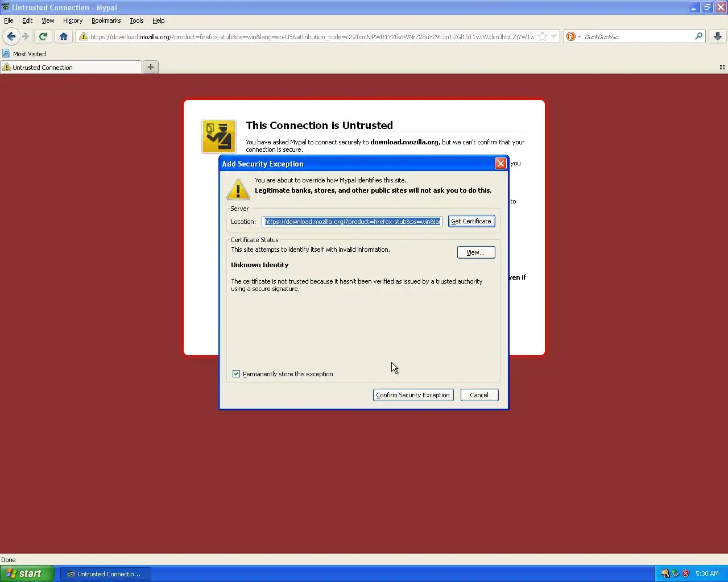Open the Downloads arrow button
The image size is (728, 582).
click(x=718, y=36)
